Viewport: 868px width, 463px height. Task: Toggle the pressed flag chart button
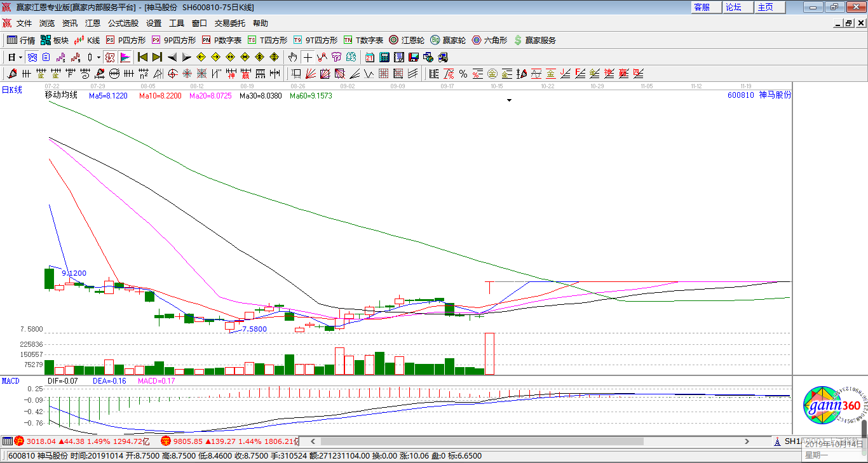[x=125, y=57]
